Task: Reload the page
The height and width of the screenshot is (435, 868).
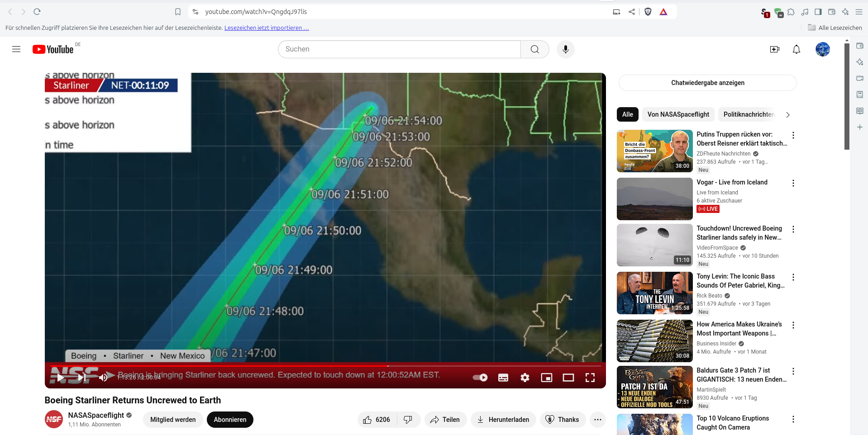Action: [37, 12]
